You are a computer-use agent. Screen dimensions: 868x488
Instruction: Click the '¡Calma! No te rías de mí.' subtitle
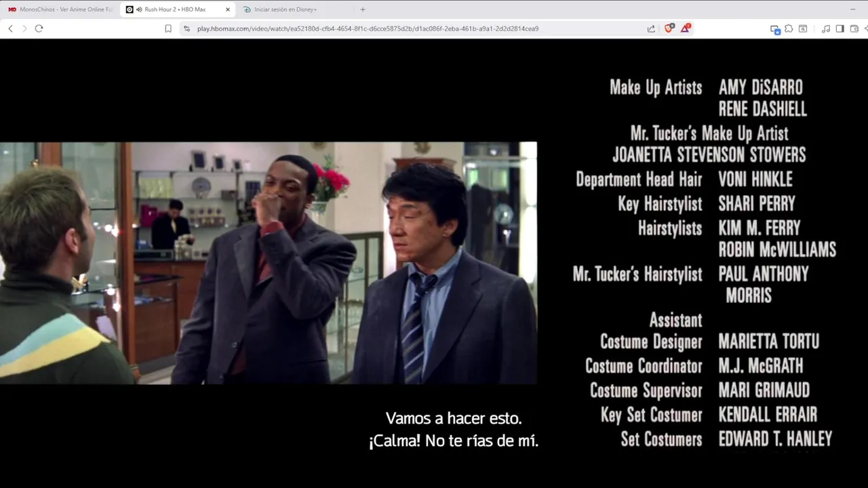pos(454,441)
